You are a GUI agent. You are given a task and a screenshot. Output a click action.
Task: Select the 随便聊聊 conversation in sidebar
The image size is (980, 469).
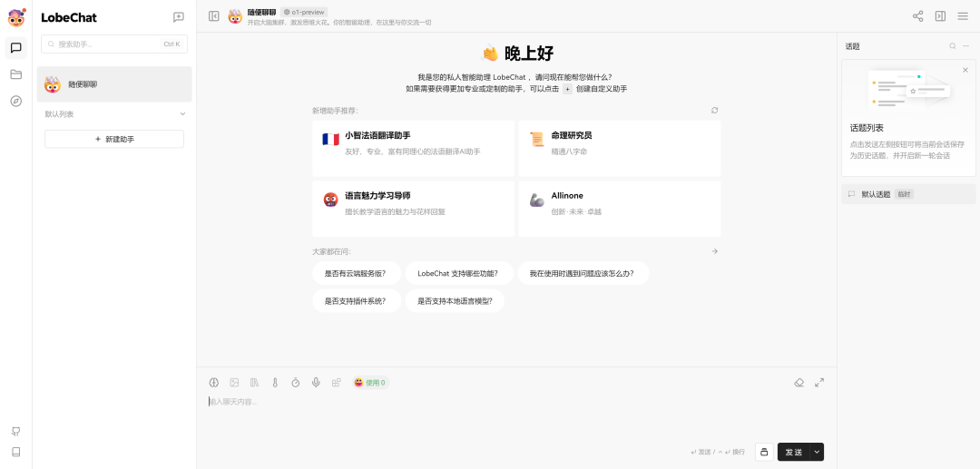(114, 84)
